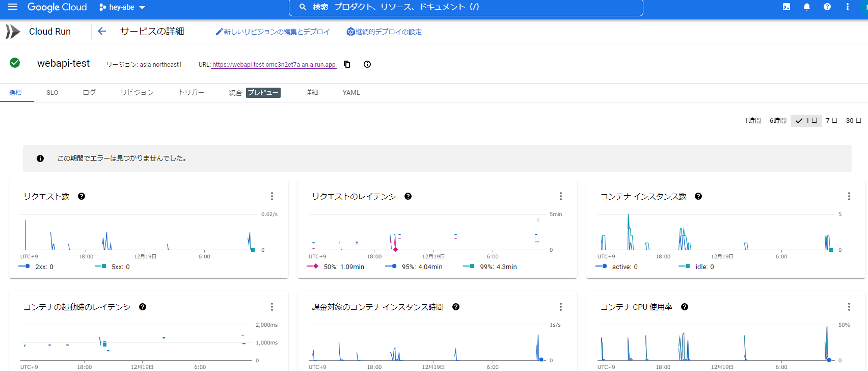Open the webapi-test service URL link
The image size is (868, 371).
pos(274,65)
